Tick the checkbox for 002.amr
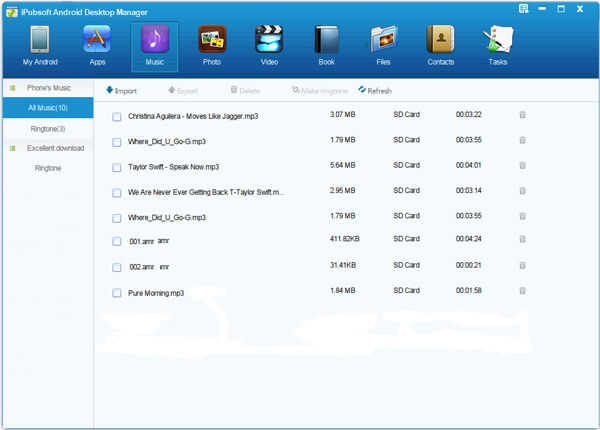600x430 pixels. click(x=117, y=267)
